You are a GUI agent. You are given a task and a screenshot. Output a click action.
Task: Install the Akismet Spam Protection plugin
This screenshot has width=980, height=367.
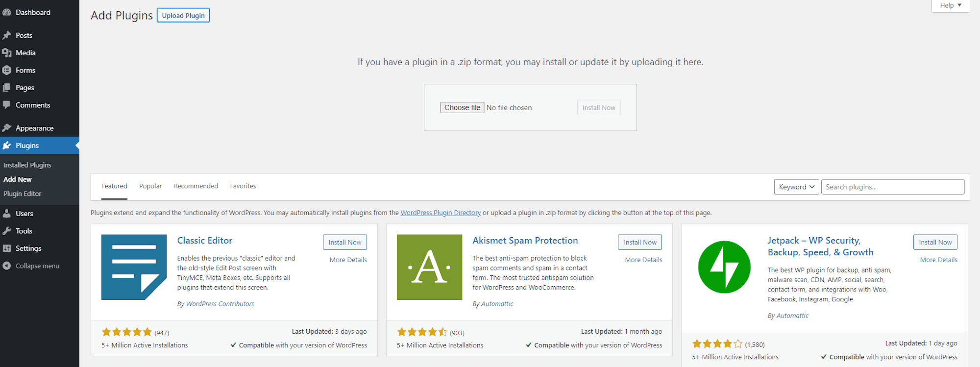[x=640, y=242]
